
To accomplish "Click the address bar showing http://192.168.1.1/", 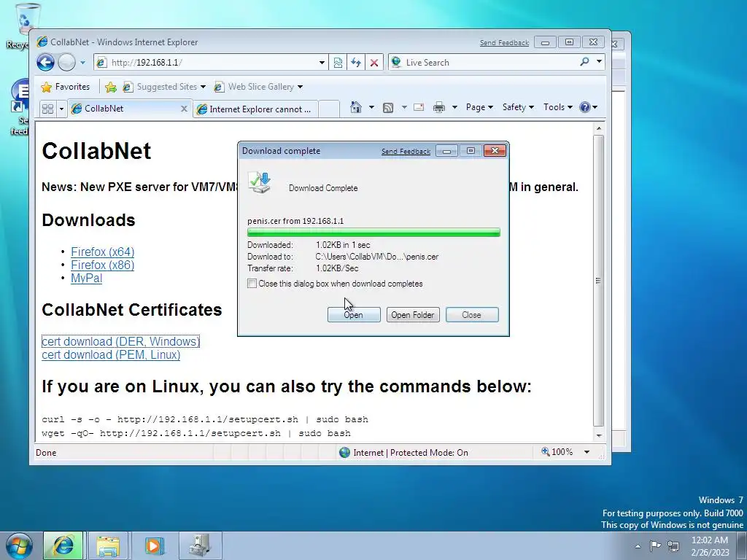I will [x=205, y=63].
